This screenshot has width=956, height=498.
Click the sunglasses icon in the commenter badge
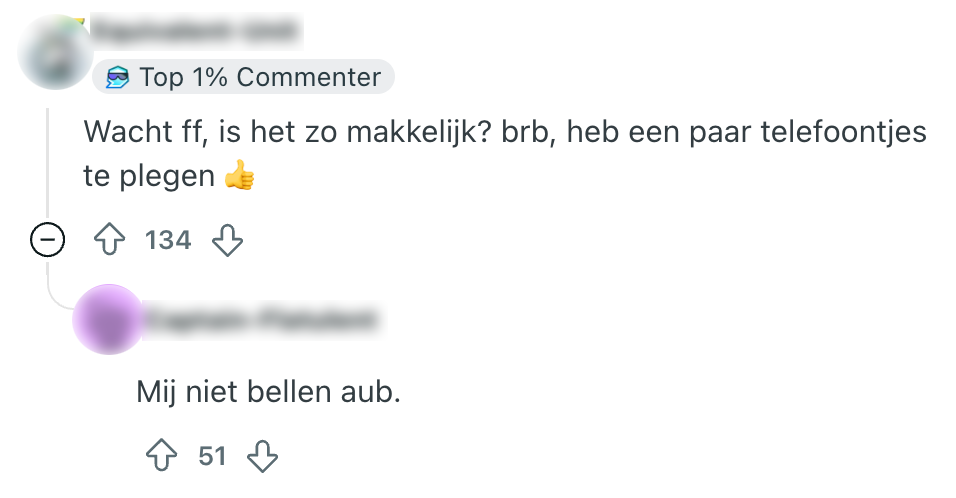(119, 77)
